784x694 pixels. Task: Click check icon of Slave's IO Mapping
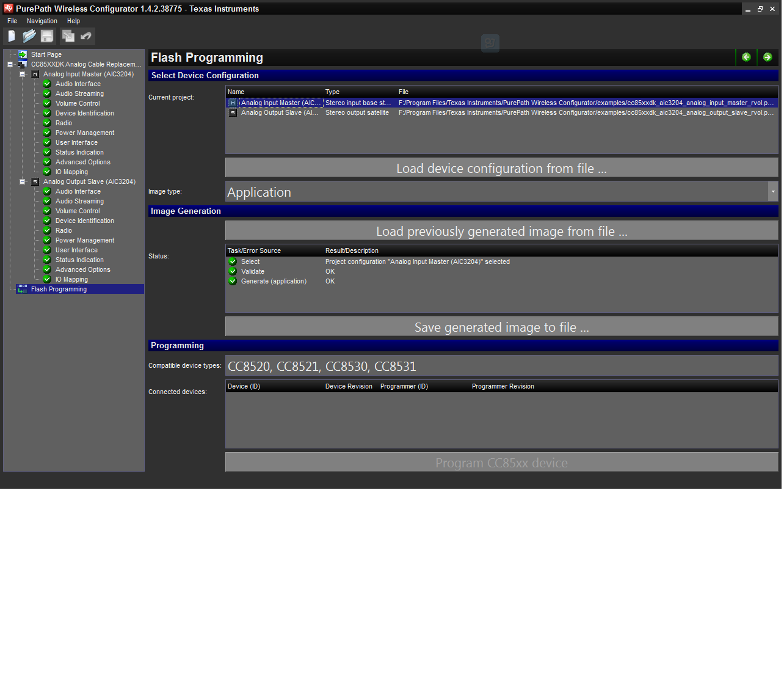click(x=47, y=279)
